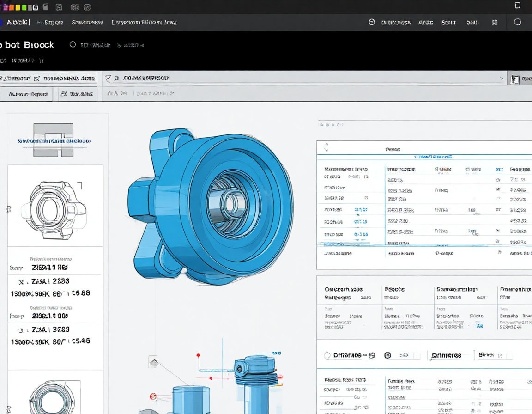Open the long third menu bar item
The image size is (532, 414).
[144, 22]
